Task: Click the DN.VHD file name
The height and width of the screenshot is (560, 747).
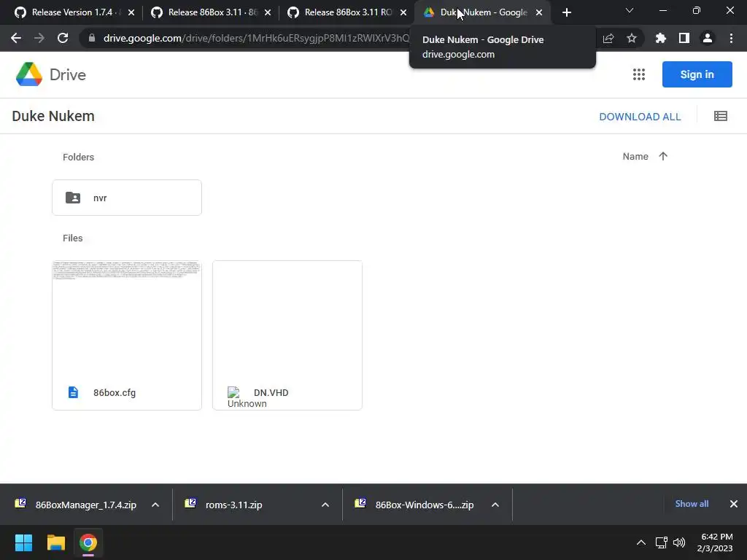Action: coord(271,393)
